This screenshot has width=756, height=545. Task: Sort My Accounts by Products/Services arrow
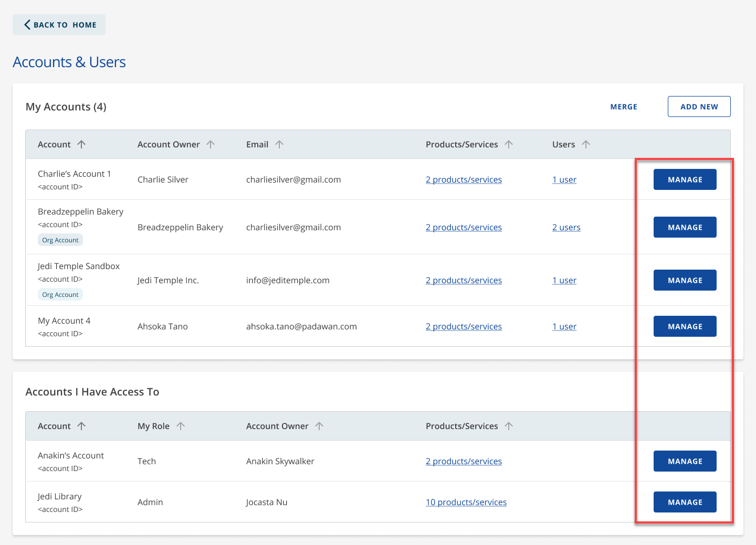509,144
